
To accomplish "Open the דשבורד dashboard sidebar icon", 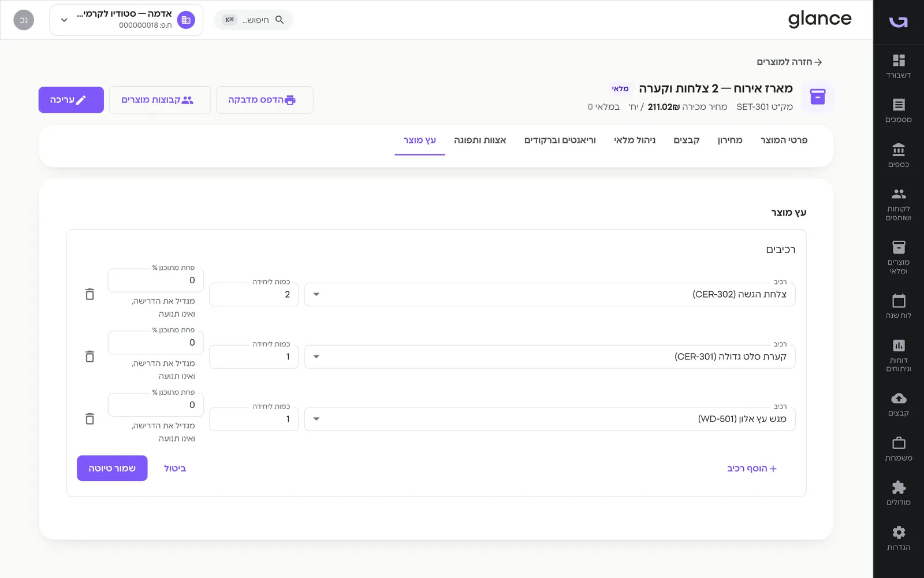I will click(x=899, y=61).
